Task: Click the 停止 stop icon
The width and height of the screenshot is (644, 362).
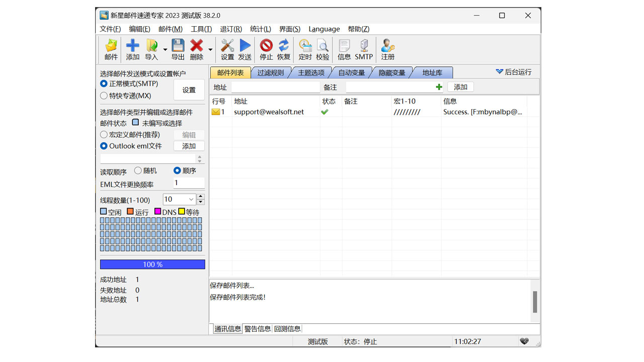Action: point(266,50)
